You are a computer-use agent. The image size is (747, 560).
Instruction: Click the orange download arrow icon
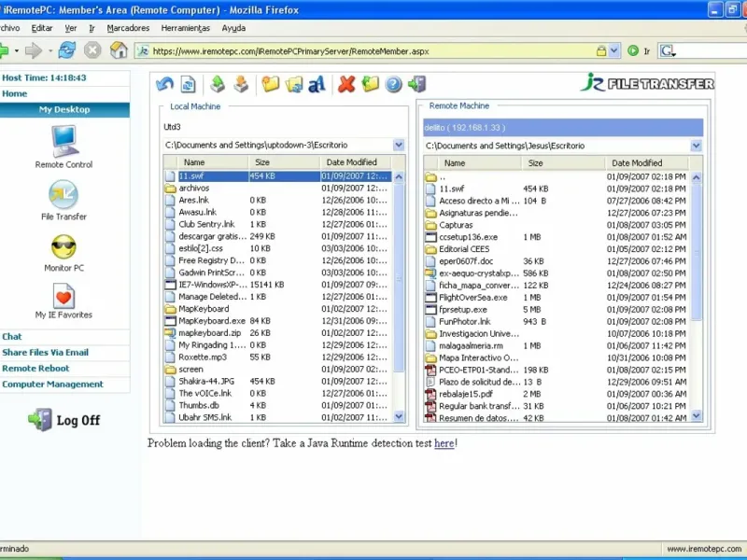(x=242, y=84)
